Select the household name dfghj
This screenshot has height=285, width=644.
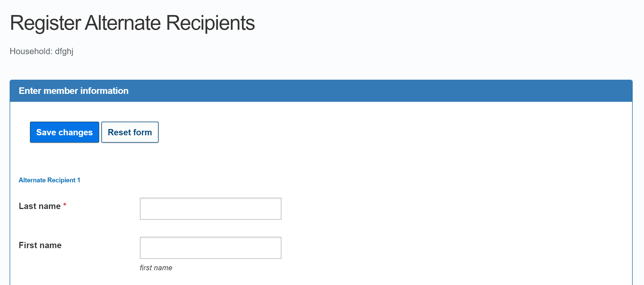pyautogui.click(x=64, y=51)
